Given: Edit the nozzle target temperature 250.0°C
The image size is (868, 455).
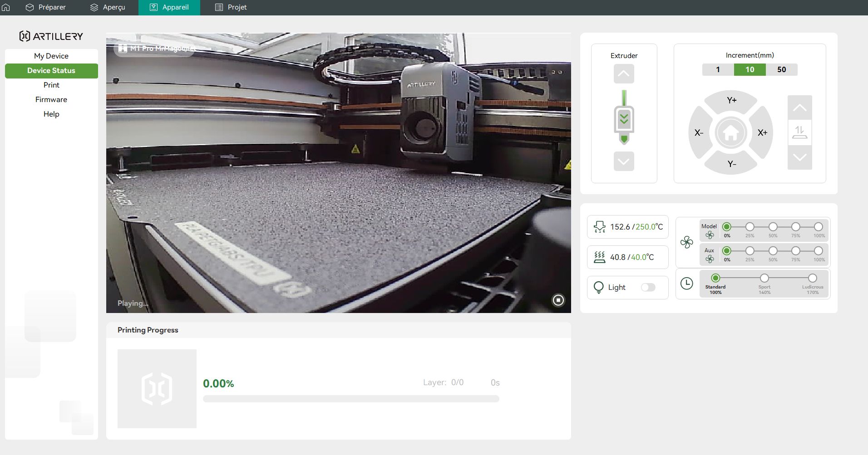Looking at the screenshot, I should 649,227.
